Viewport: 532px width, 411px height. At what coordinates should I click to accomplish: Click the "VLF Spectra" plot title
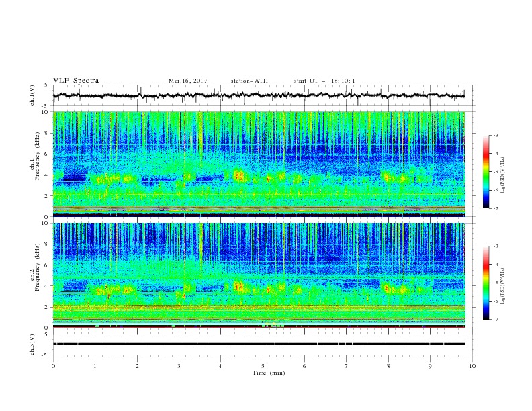pos(76,81)
